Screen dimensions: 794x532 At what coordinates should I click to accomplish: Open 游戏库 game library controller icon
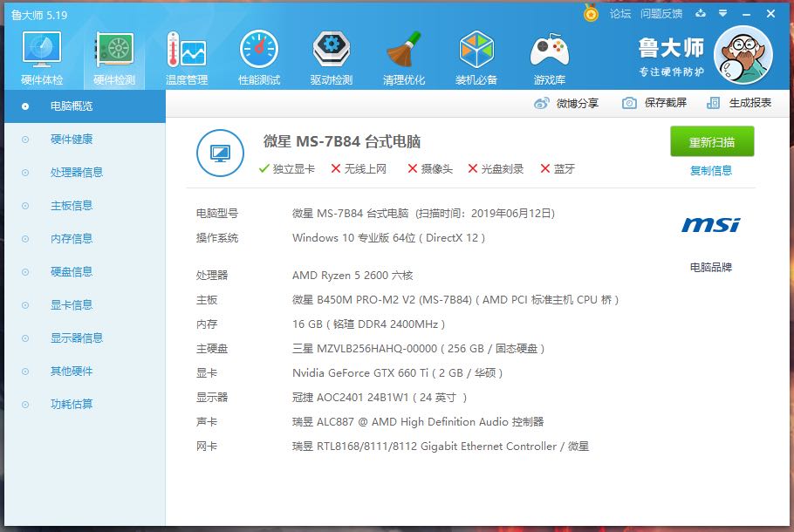(550, 58)
